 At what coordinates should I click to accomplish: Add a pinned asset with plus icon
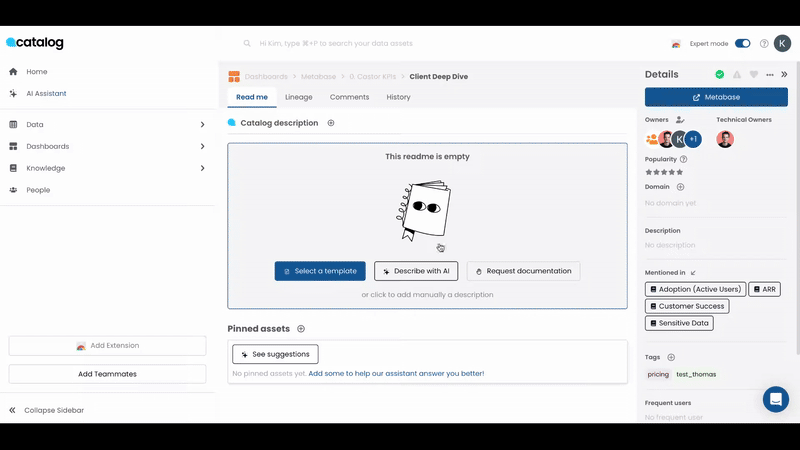301,329
